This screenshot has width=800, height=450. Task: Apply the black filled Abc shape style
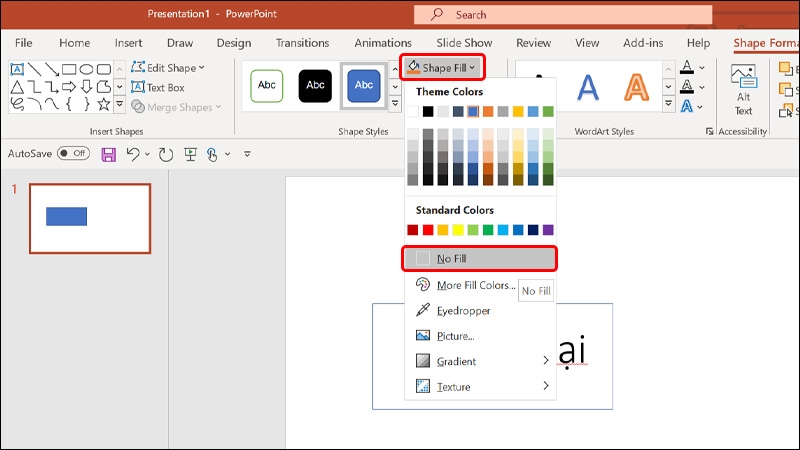315,86
